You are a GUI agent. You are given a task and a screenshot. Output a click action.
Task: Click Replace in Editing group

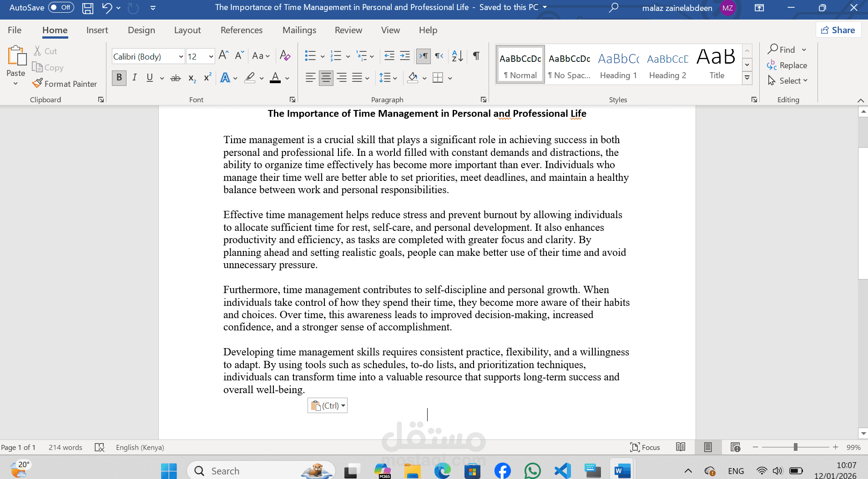787,65
